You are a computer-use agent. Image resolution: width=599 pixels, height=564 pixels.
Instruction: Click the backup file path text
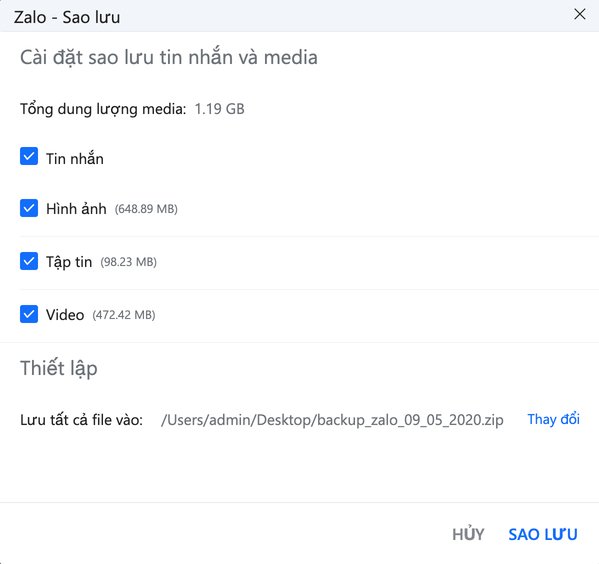(x=332, y=420)
